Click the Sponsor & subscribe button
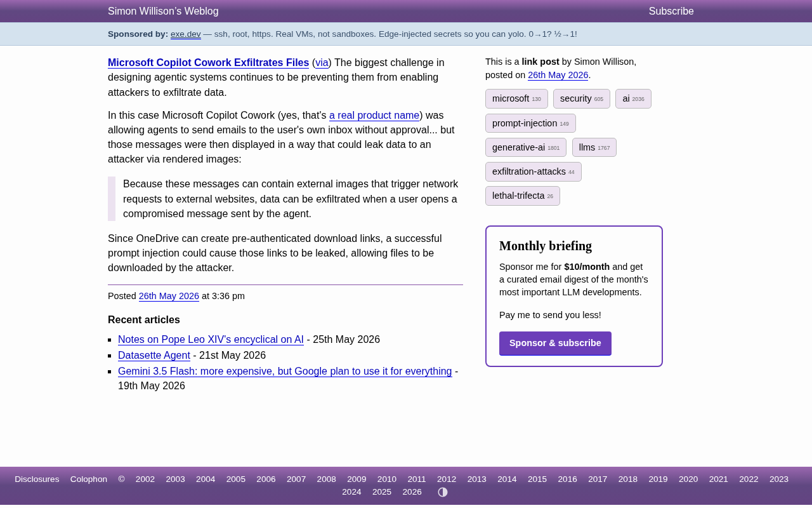Image resolution: width=812 pixels, height=508 pixels. [555, 344]
